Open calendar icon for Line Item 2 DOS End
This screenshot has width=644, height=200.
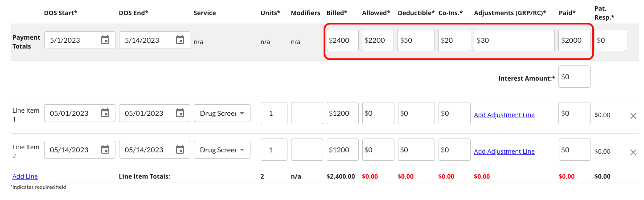tap(180, 150)
